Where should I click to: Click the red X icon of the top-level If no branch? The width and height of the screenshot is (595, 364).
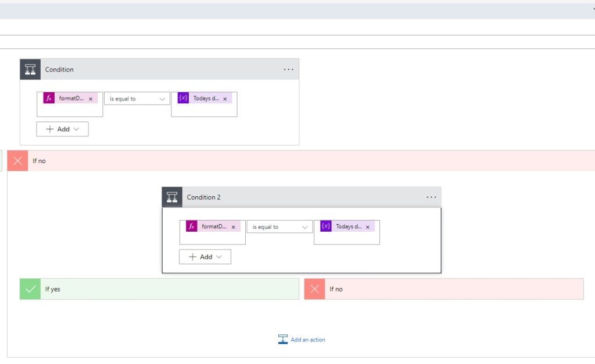17,161
